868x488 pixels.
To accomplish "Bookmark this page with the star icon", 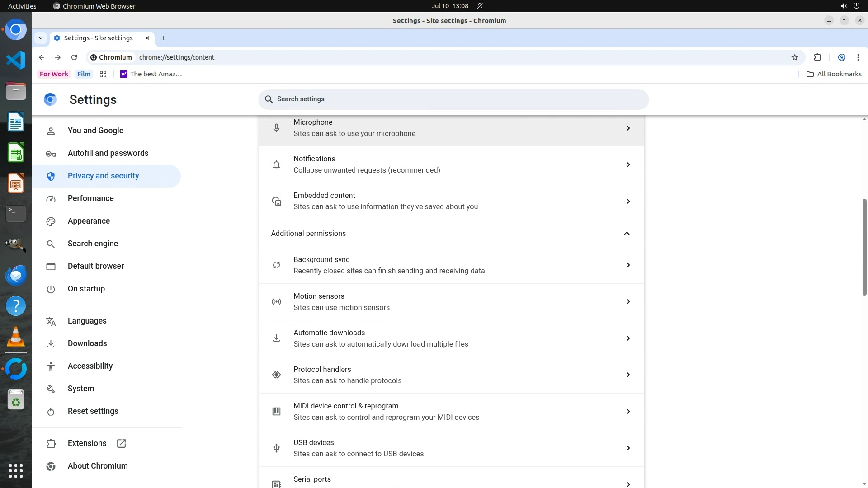I will (795, 57).
